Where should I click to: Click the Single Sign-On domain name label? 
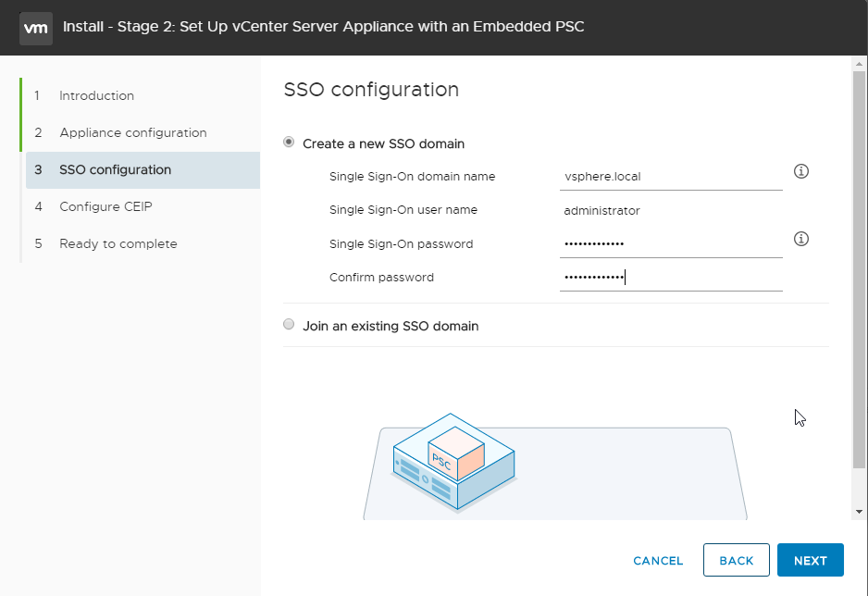pos(413,177)
